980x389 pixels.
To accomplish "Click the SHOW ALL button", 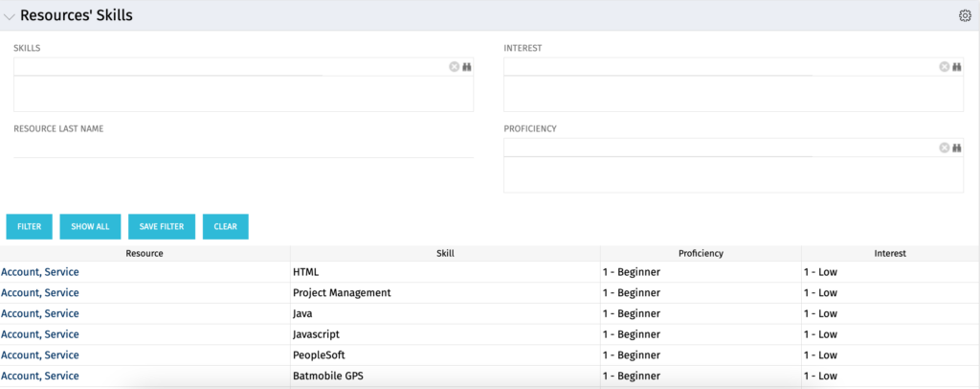I will [90, 226].
